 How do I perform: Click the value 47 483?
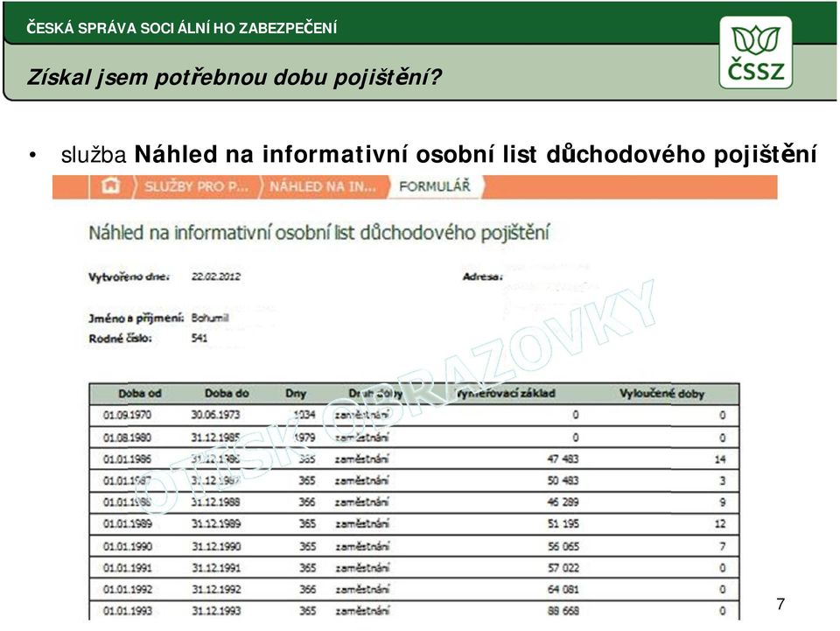pyautogui.click(x=563, y=459)
